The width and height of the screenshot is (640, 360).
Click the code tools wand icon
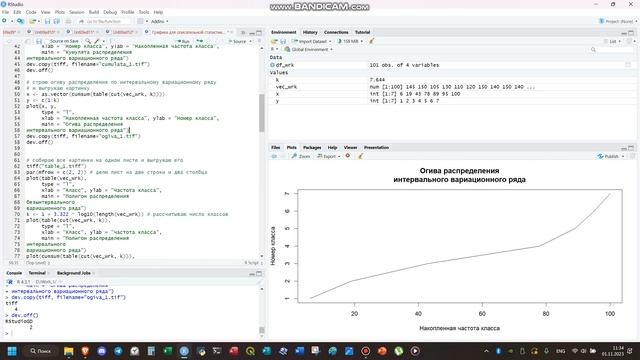coord(97,41)
